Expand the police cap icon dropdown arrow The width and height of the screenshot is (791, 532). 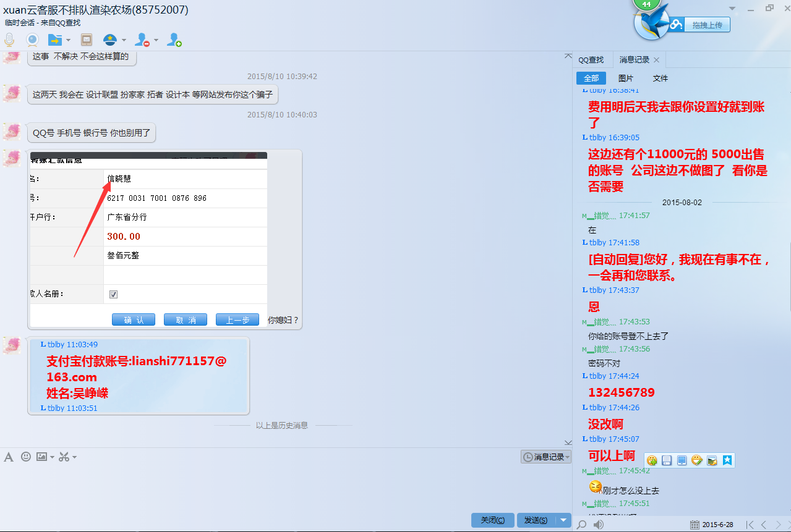coord(124,40)
